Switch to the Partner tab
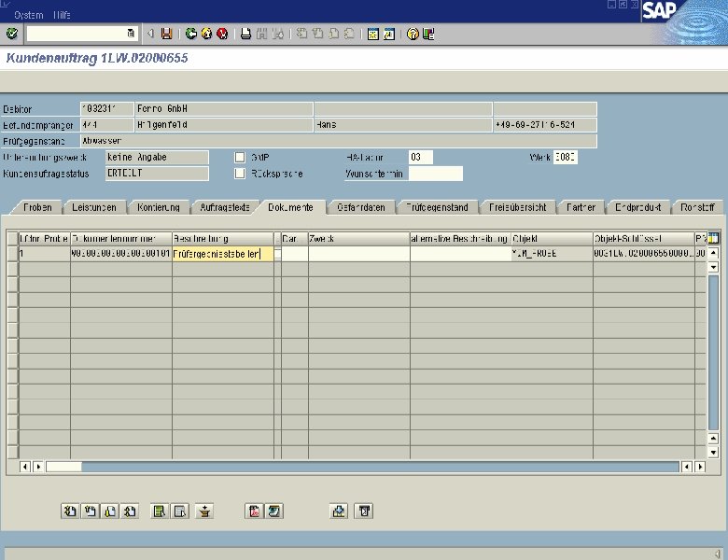The image size is (728, 560). (581, 207)
